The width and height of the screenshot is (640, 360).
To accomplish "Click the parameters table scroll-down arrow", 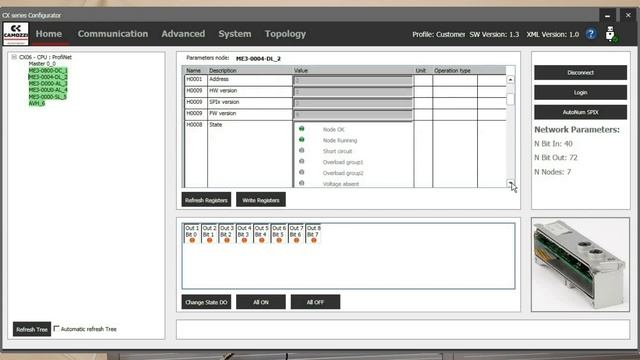I will (x=510, y=183).
